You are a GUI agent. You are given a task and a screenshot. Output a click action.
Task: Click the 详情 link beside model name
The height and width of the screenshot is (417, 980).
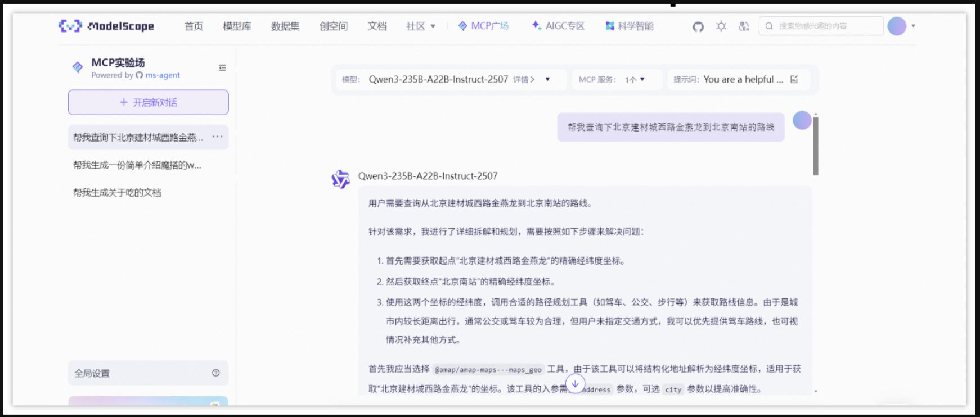pyautogui.click(x=524, y=80)
